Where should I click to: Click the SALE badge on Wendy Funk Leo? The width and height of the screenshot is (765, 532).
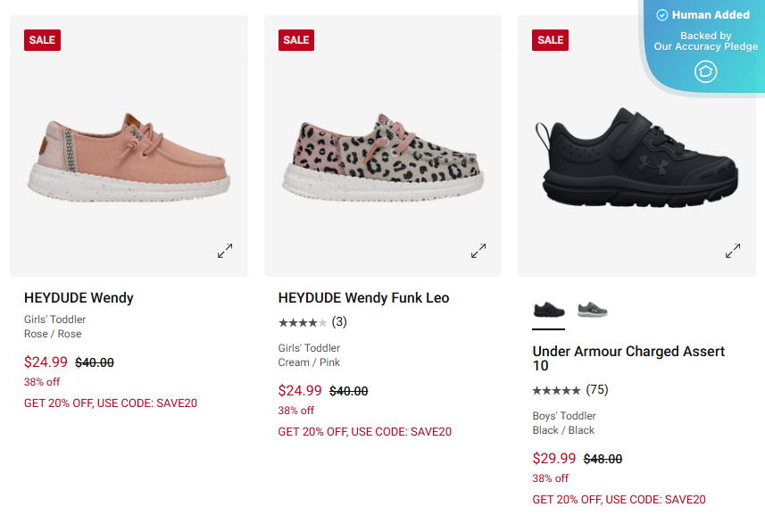pos(295,40)
